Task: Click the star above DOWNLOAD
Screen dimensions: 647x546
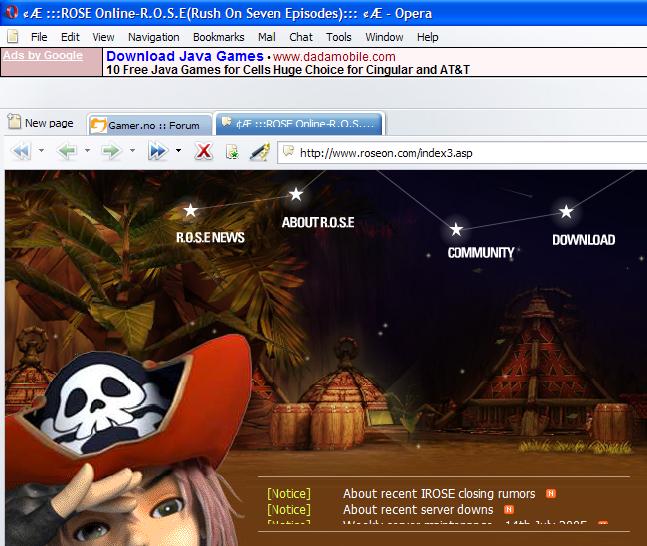Action: click(566, 212)
